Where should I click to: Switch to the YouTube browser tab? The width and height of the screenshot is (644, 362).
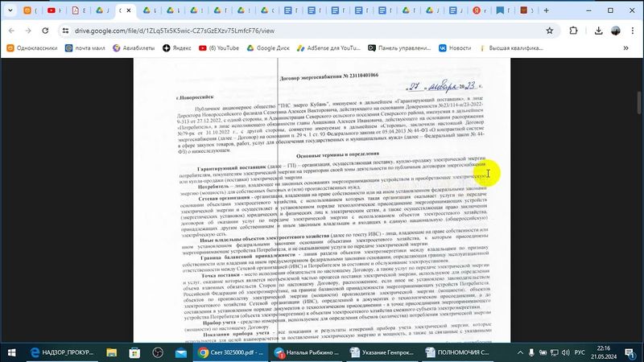click(54, 10)
